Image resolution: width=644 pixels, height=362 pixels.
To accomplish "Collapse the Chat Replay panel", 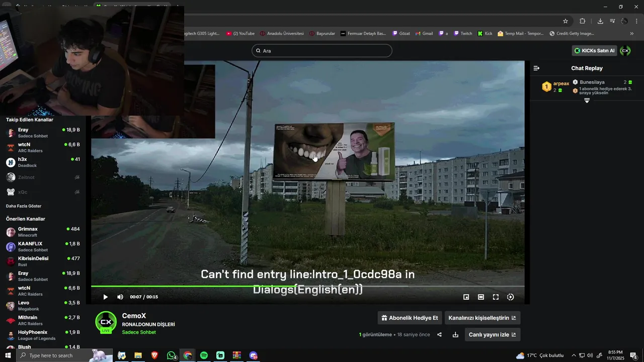I will pyautogui.click(x=536, y=68).
